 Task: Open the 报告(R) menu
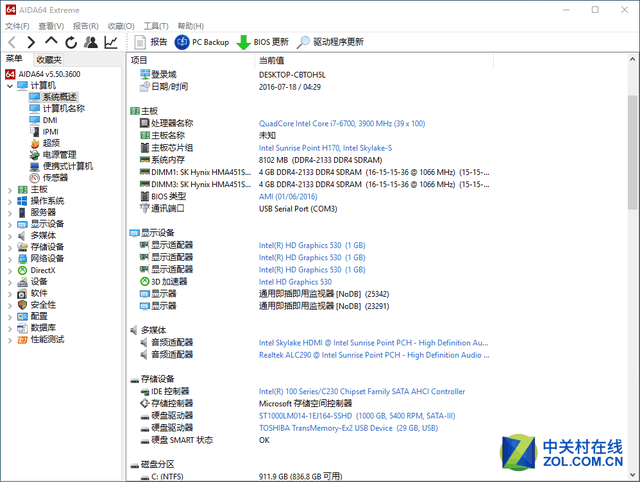tap(86, 26)
